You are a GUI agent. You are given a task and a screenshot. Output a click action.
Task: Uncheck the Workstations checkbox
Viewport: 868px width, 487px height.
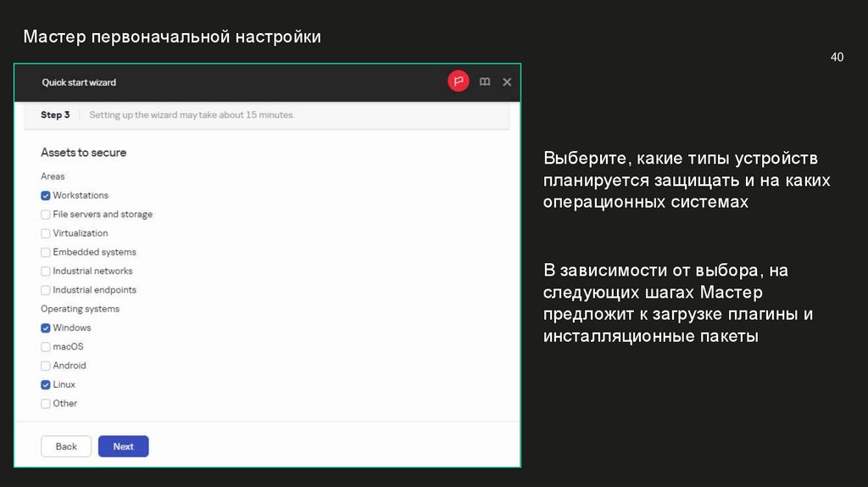tap(46, 196)
